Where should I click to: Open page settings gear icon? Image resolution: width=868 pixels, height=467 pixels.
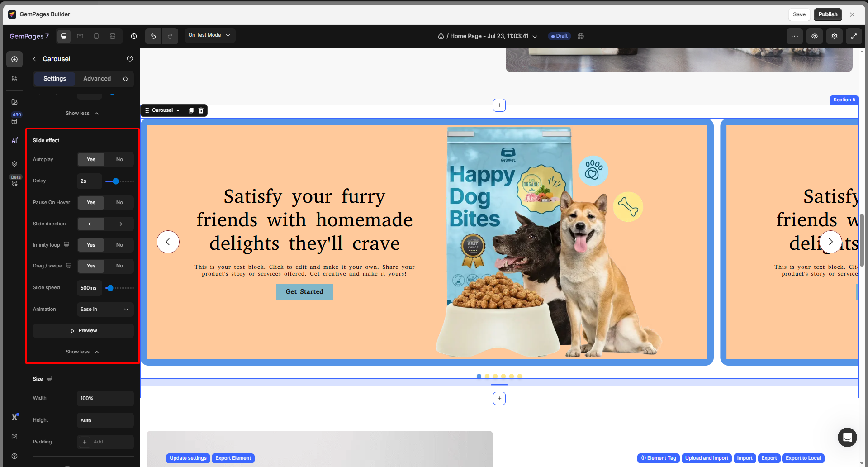tap(834, 36)
